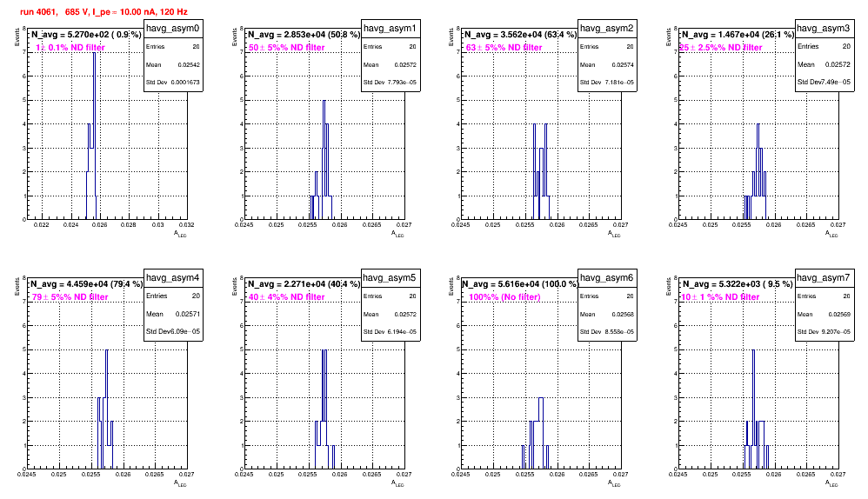Viewport: 868px width, 499px height.
Task: Click Mean row in havg_asym3 stats box
Action: tap(825, 64)
